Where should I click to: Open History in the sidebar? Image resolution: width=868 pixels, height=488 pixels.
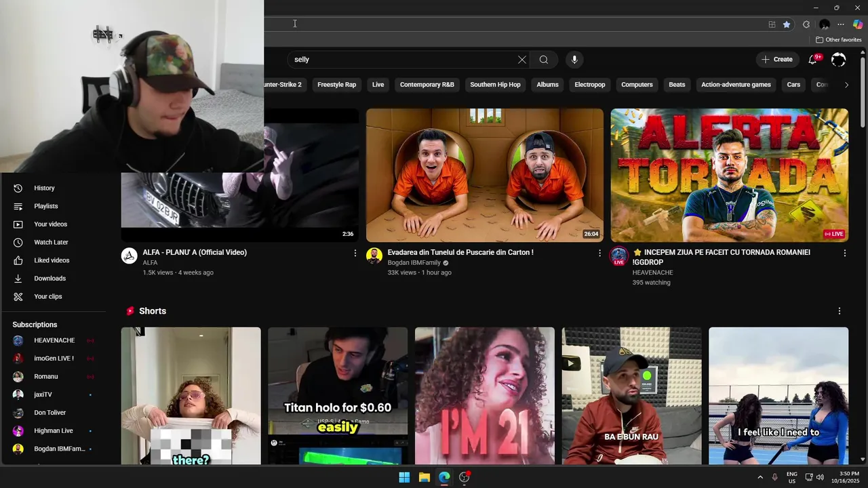(44, 188)
